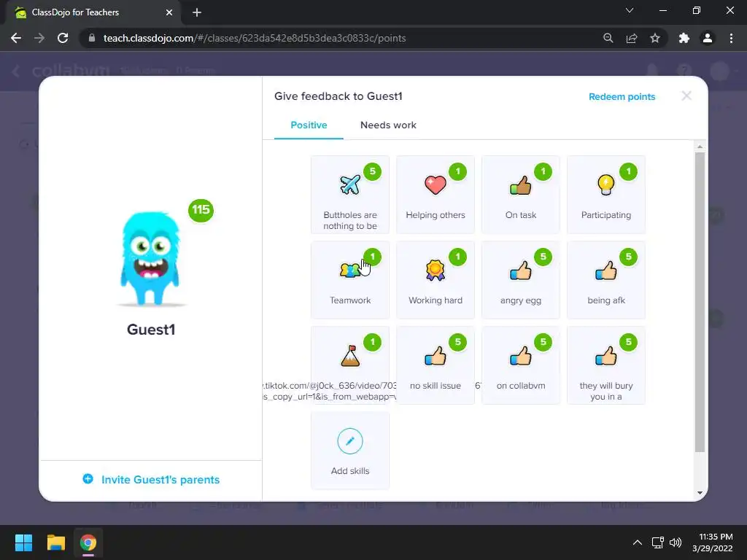The height and width of the screenshot is (560, 747).
Task: Bookmark this tab with star icon
Action: (655, 38)
